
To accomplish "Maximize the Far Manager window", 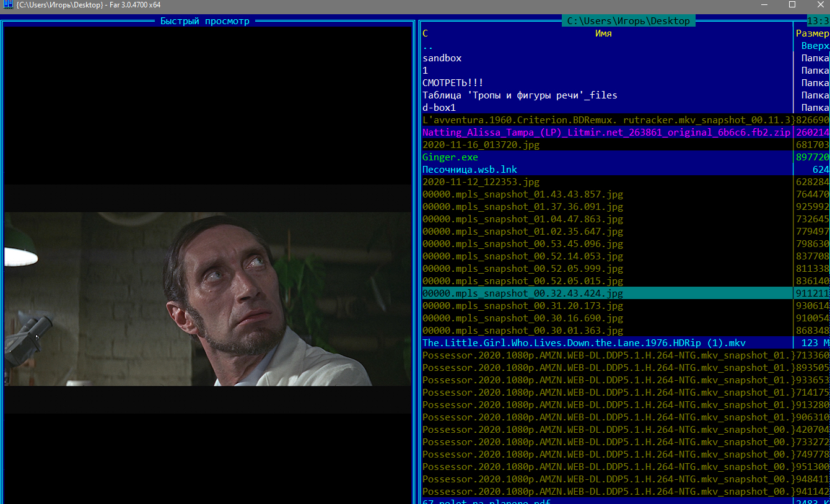I will pyautogui.click(x=792, y=5).
